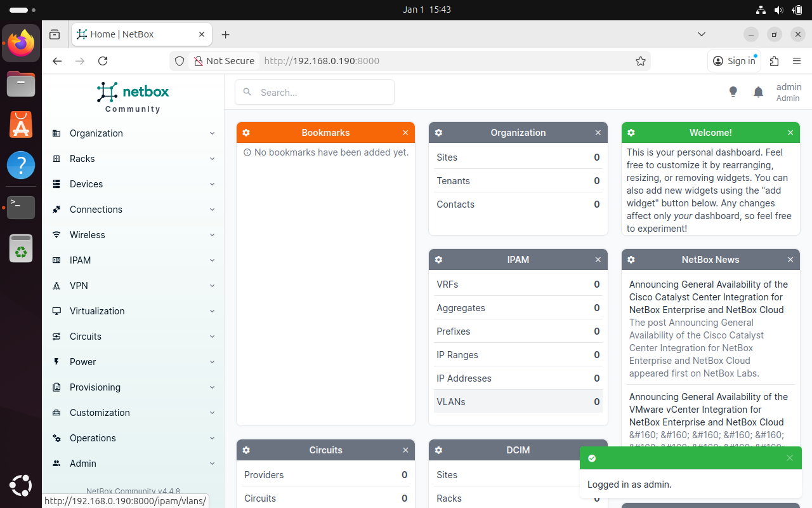
Task: Open Circuits widget settings gear
Action: point(246,450)
